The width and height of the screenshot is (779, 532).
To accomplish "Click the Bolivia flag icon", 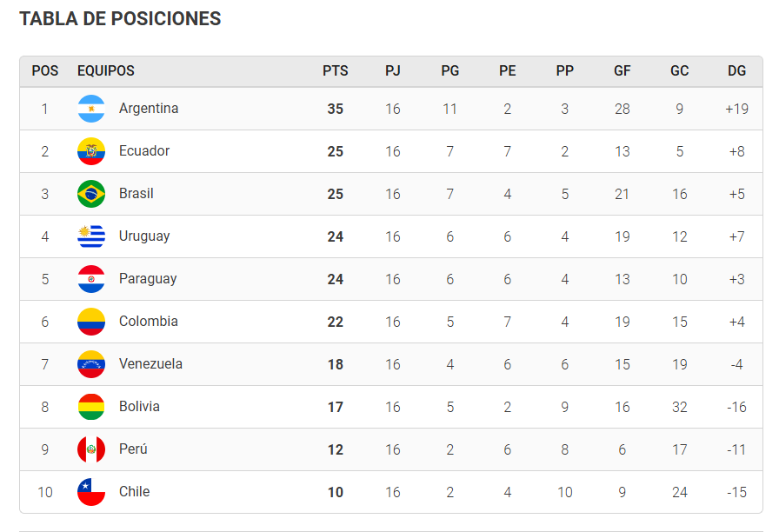I will pyautogui.click(x=91, y=407).
